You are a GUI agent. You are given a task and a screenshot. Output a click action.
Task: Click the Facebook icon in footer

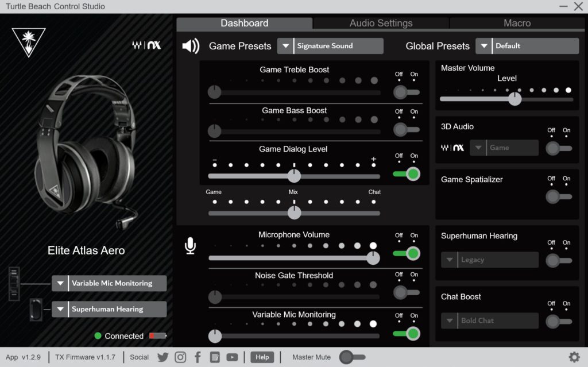click(198, 357)
